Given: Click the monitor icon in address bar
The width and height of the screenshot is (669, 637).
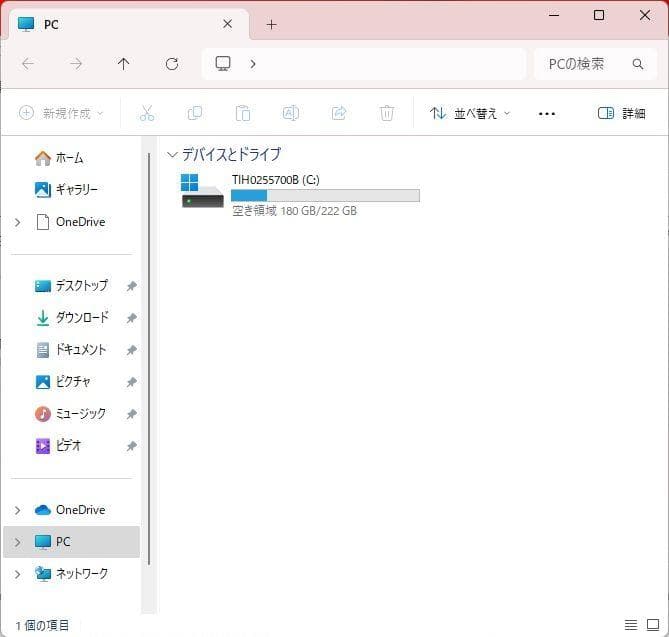Looking at the screenshot, I should [223, 64].
